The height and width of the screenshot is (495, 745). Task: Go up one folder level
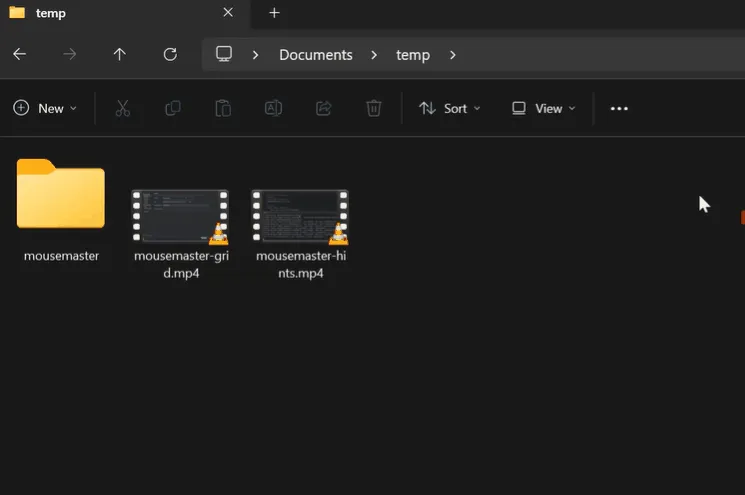(x=120, y=54)
